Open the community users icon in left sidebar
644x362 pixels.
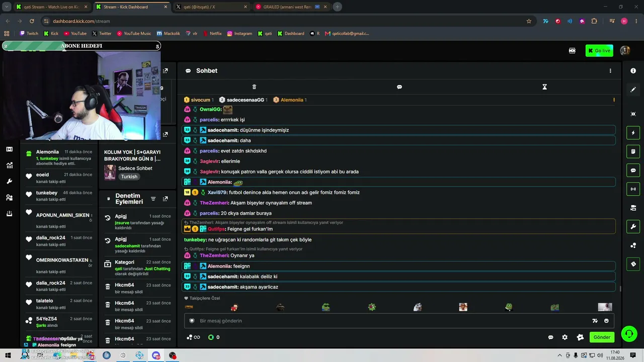click(x=9, y=198)
